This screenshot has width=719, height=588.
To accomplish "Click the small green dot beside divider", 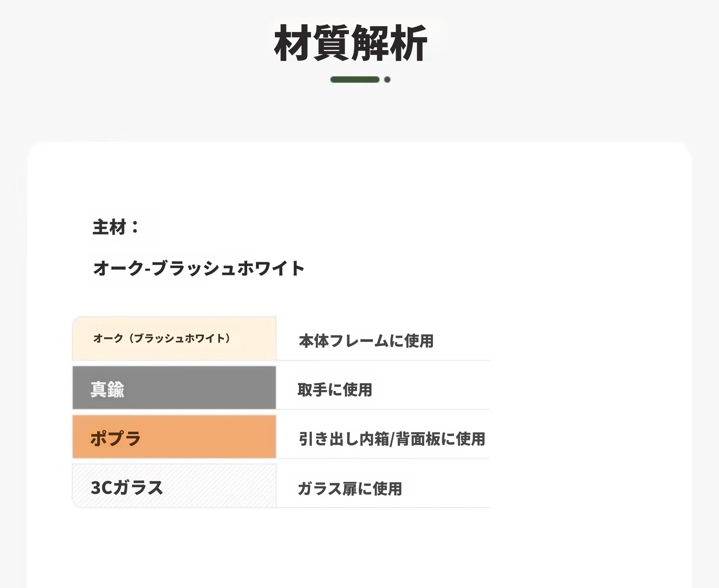I will tap(387, 79).
